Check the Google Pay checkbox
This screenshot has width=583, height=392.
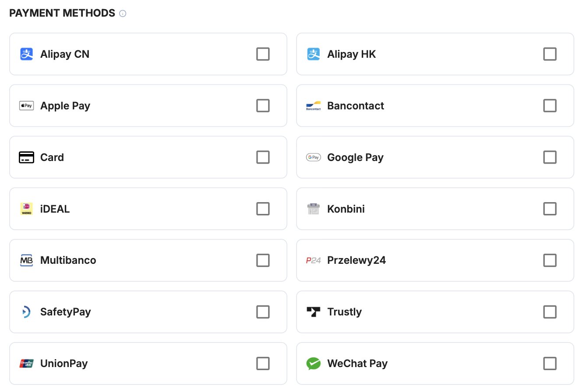coord(550,157)
